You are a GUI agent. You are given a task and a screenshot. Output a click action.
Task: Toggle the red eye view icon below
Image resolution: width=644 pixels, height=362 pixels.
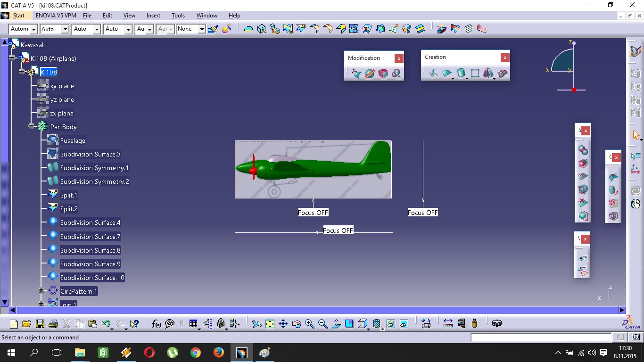pos(583,271)
